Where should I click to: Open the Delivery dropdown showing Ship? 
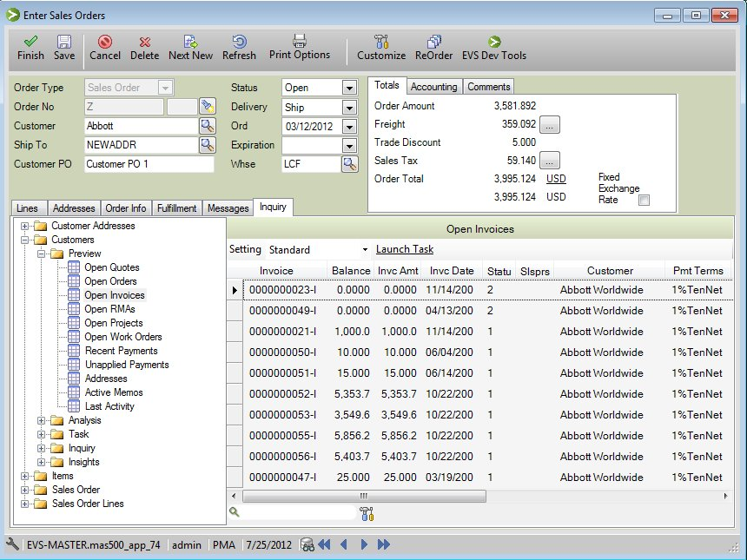(x=347, y=107)
